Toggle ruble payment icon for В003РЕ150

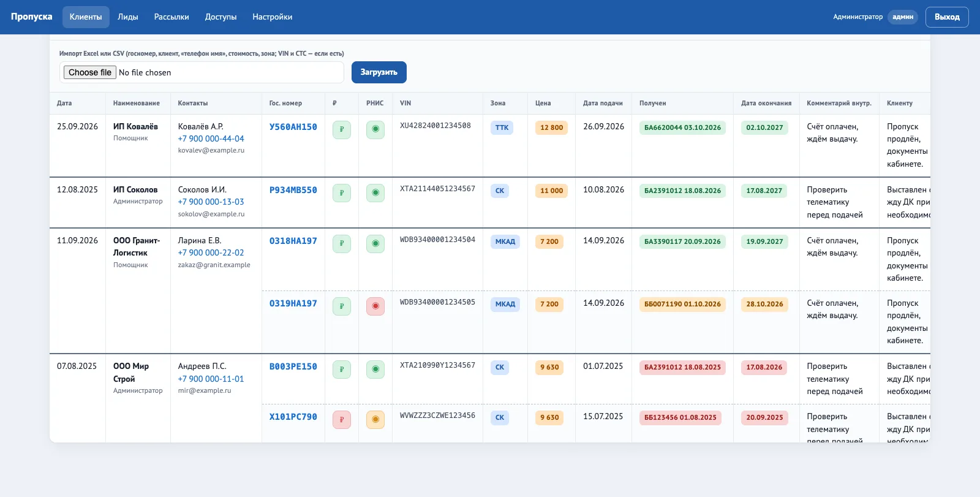(342, 369)
